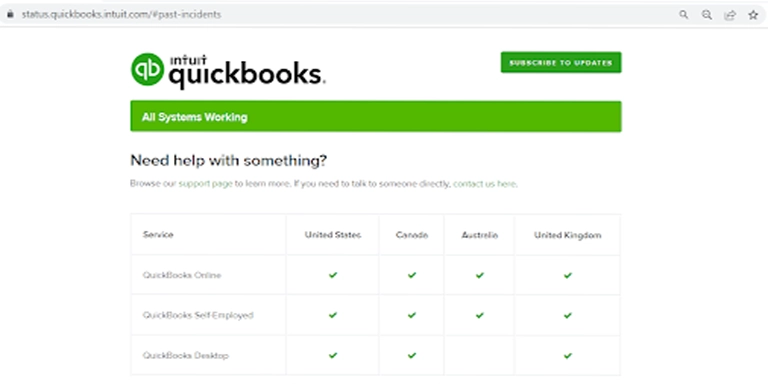Click the All Systems Working status banner
Viewport: 768px width, 384px height.
tap(376, 117)
